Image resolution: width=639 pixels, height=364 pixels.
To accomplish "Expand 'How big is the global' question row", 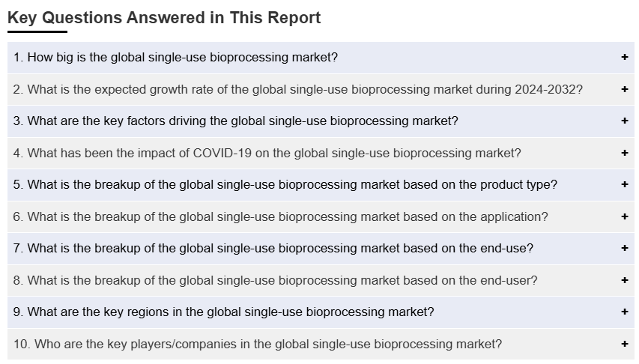I will click(321, 58).
